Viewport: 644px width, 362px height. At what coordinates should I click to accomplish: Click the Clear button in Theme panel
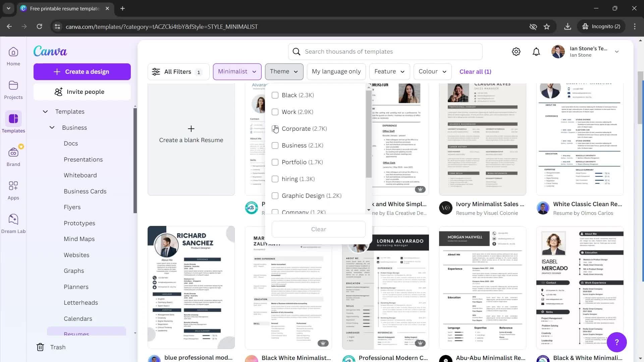coord(319,229)
